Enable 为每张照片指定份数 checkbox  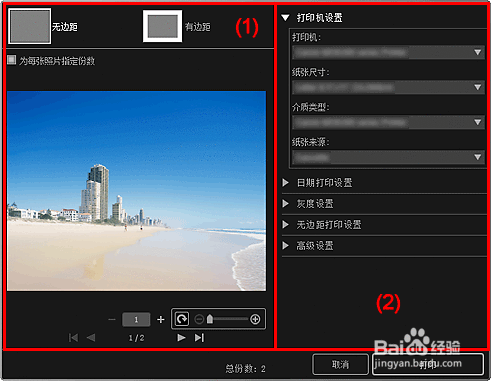click(x=12, y=60)
